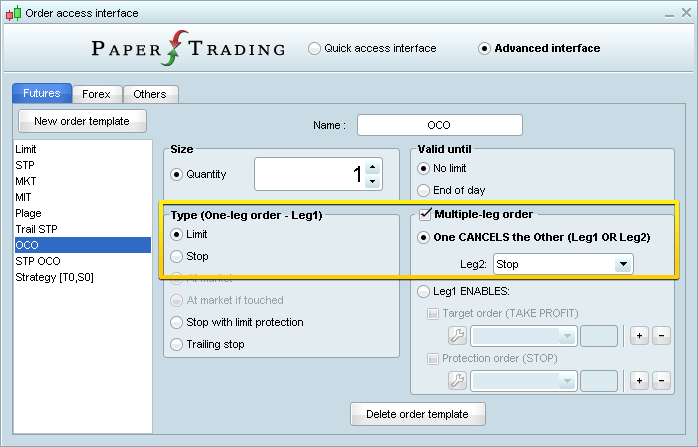Open the Leg2 order type dropdown
Image resolution: width=698 pixels, height=447 pixels.
(x=623, y=264)
